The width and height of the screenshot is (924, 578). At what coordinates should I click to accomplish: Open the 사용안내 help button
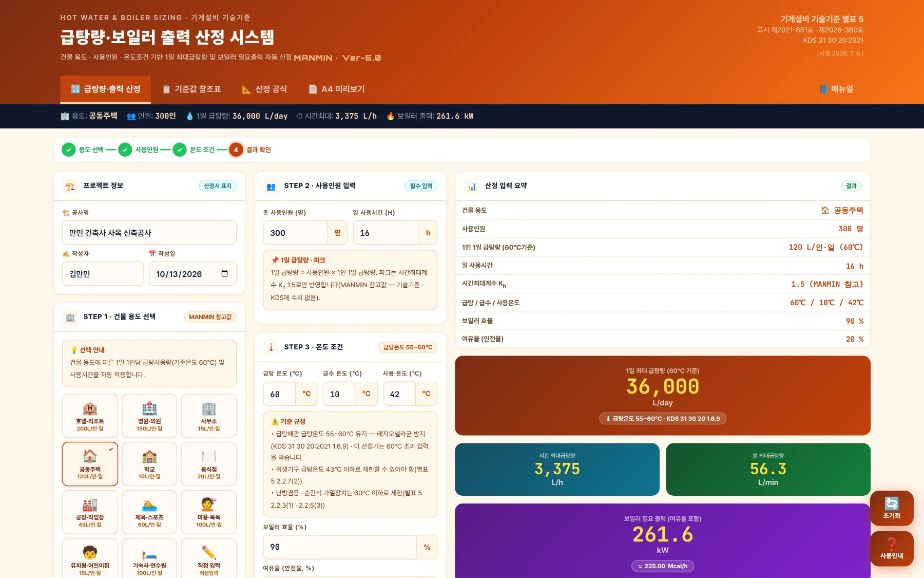892,549
